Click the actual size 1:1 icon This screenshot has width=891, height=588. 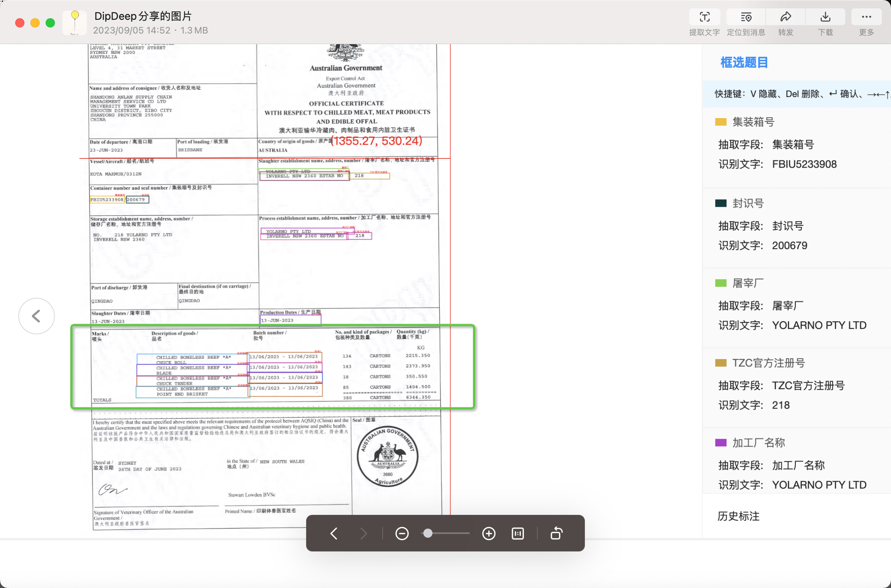518,534
